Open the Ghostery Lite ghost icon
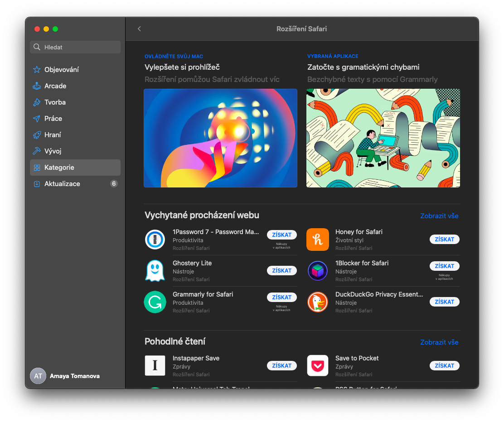Image resolution: width=504 pixels, height=422 pixels. [x=155, y=270]
